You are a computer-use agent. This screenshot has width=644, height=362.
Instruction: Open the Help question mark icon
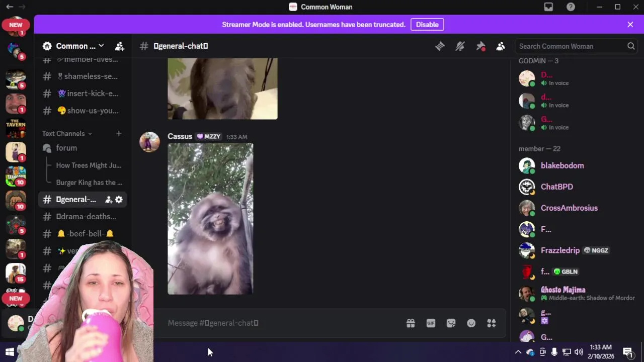click(x=571, y=7)
